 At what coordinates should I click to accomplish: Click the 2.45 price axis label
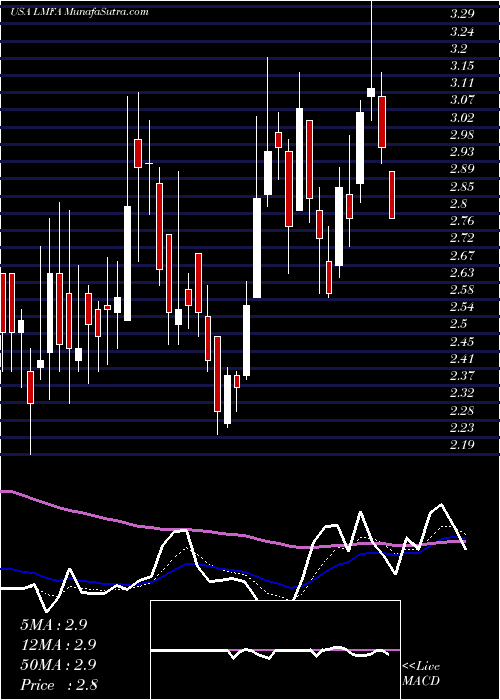tap(461, 342)
